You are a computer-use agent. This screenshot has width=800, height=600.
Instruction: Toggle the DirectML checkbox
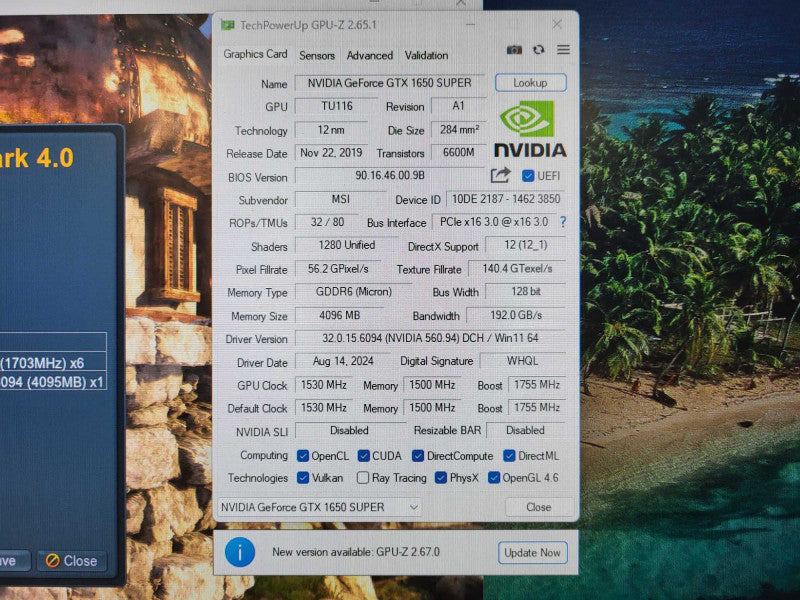(509, 456)
